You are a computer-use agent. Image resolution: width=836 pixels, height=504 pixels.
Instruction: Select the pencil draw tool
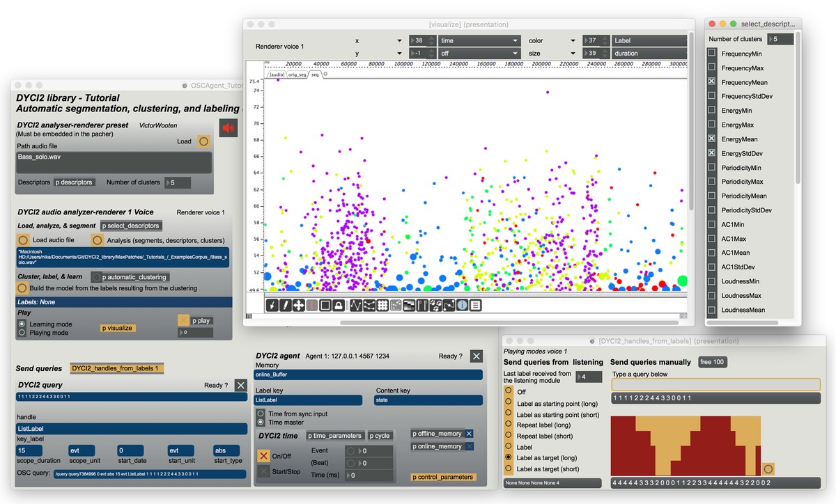tap(284, 305)
